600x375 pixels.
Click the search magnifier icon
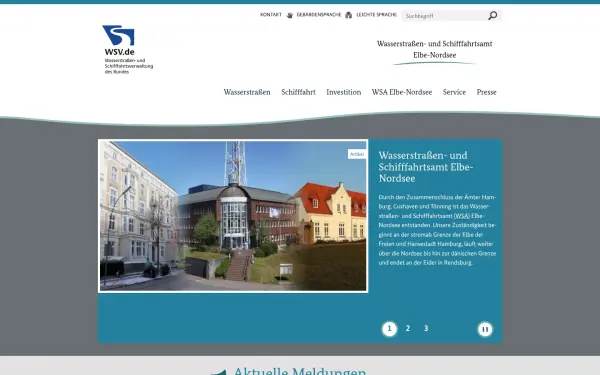[492, 15]
